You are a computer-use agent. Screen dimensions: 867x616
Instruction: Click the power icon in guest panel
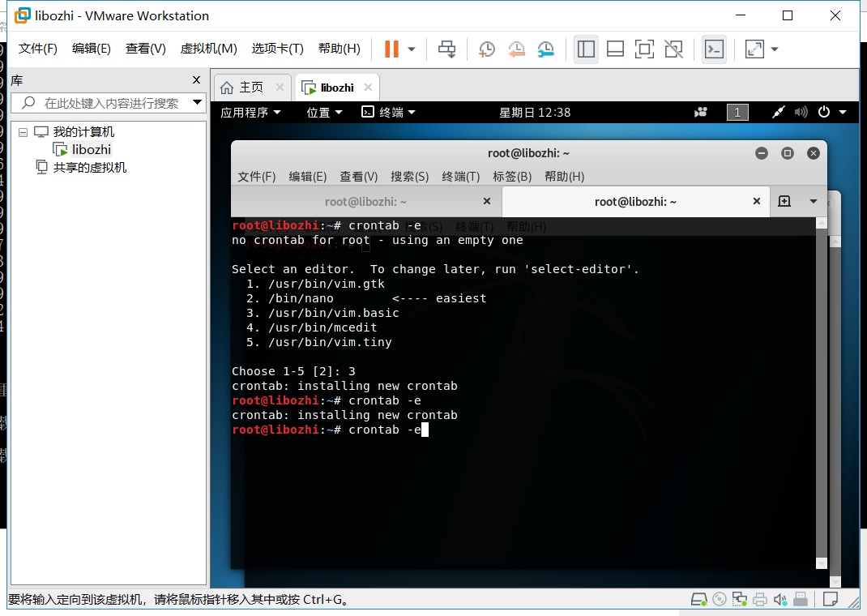824,112
